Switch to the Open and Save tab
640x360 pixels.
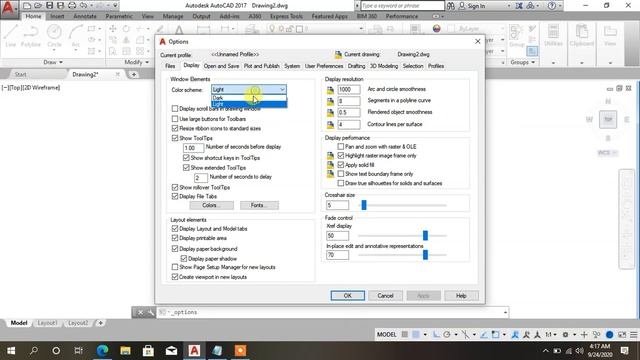(x=221, y=66)
